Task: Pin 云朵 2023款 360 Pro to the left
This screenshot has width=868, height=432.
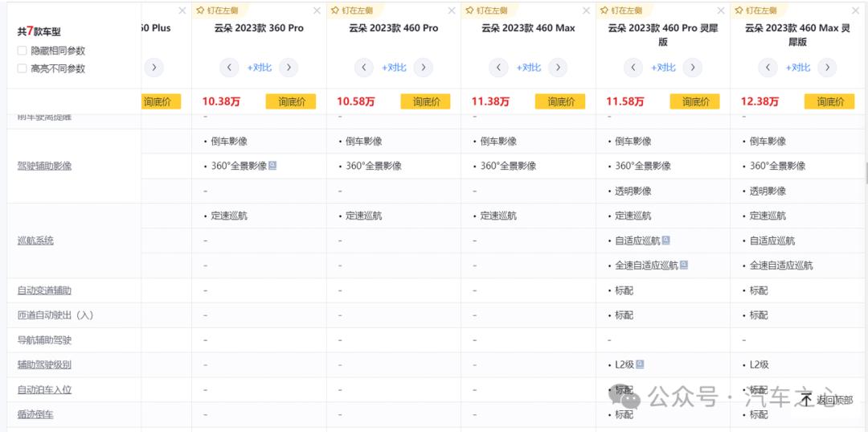Action: [219, 10]
